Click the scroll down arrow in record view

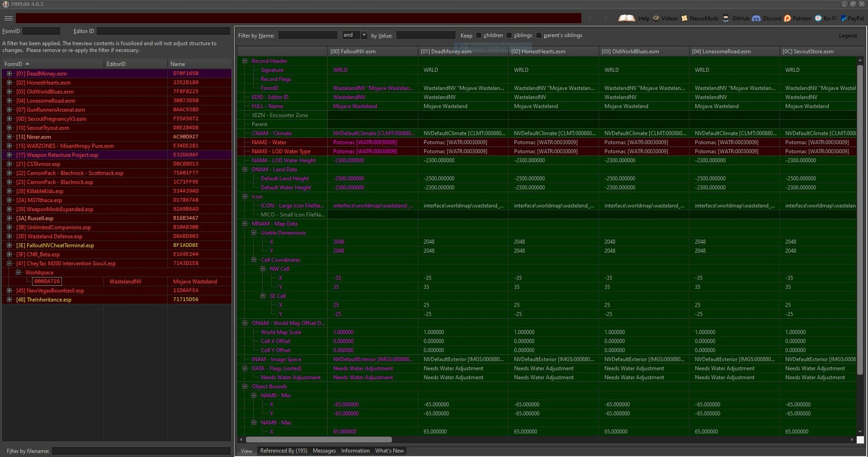coord(860,432)
